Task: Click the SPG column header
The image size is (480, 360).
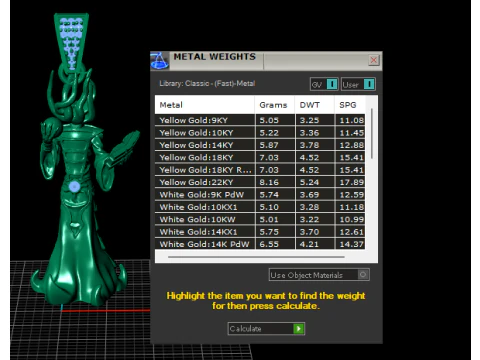Action: click(x=350, y=105)
